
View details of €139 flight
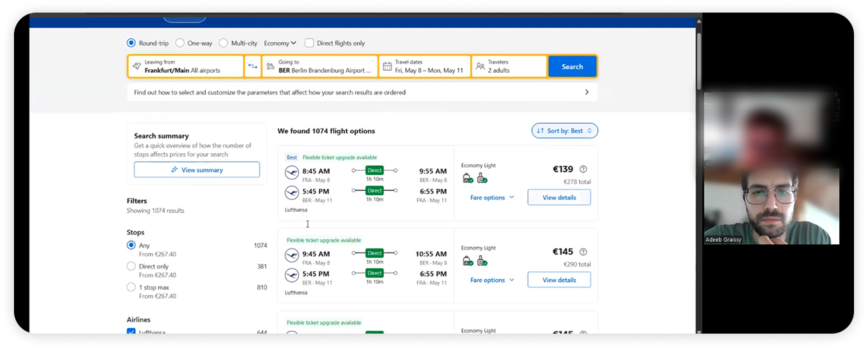[559, 198]
